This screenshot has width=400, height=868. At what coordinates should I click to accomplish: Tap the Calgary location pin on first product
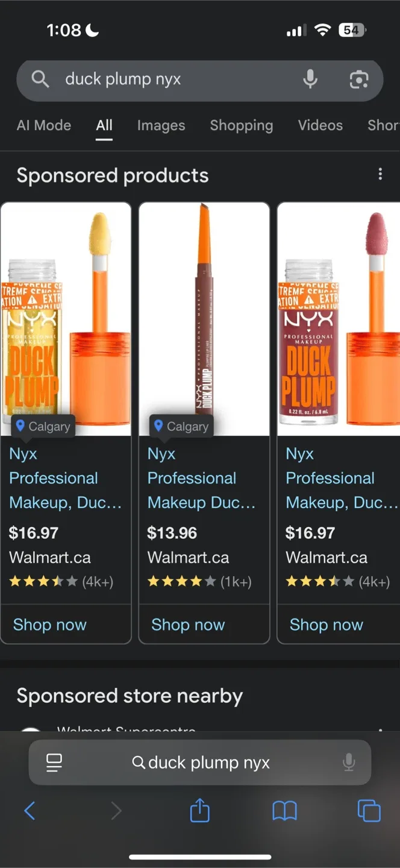click(42, 426)
